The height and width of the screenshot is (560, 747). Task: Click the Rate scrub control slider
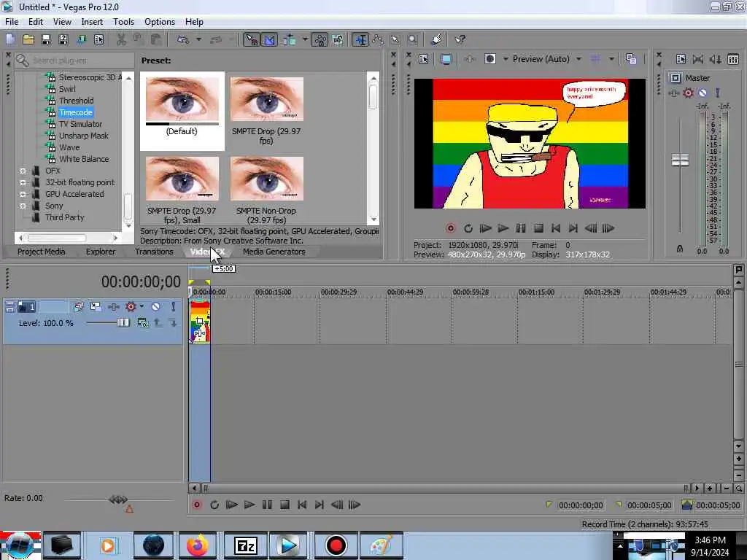(118, 499)
